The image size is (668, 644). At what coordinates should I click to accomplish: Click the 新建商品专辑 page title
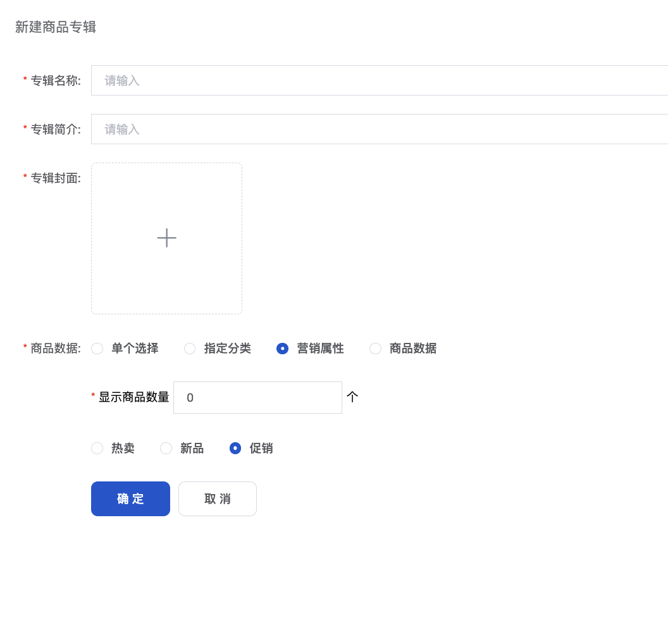point(56,27)
